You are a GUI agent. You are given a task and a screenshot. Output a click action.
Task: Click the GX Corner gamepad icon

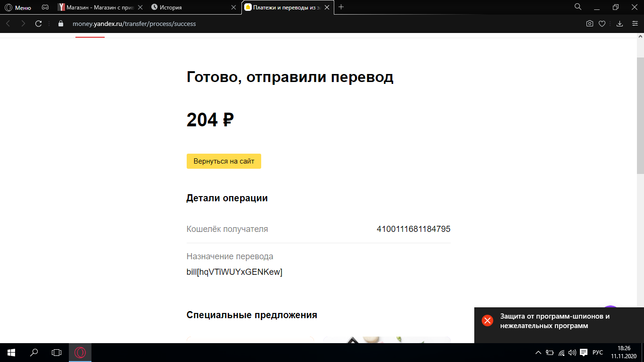45,8
